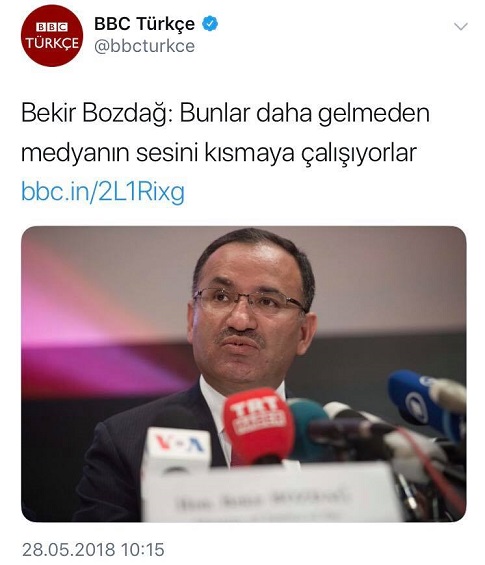Open the BBC Türkçe display name
Image resolution: width=485 pixels, height=565 pixels.
click(x=144, y=24)
